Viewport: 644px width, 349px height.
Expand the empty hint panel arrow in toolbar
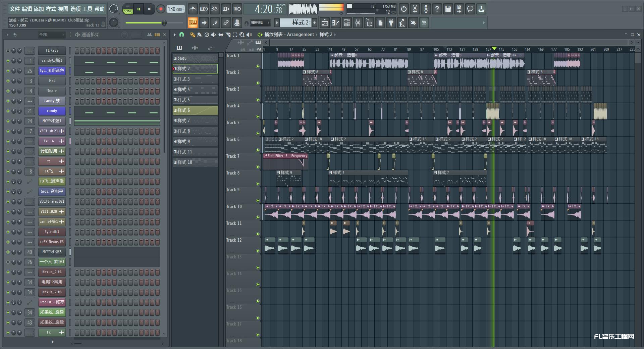click(484, 23)
